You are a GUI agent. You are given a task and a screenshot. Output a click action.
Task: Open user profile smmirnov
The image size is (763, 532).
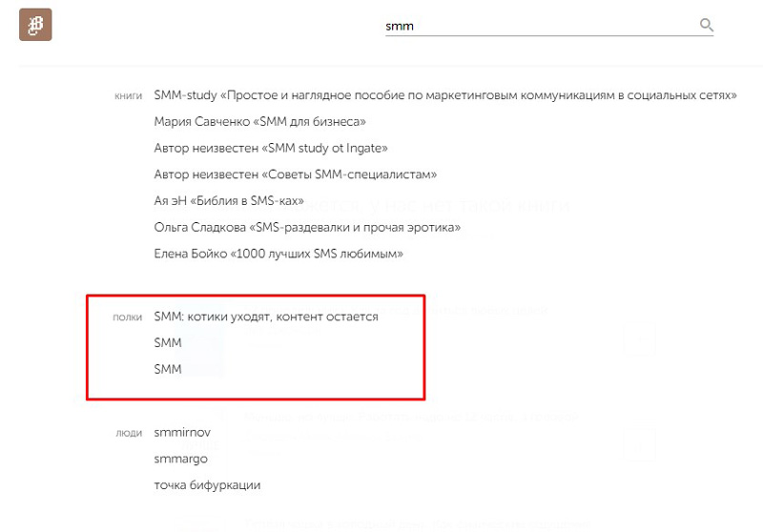coord(181,433)
